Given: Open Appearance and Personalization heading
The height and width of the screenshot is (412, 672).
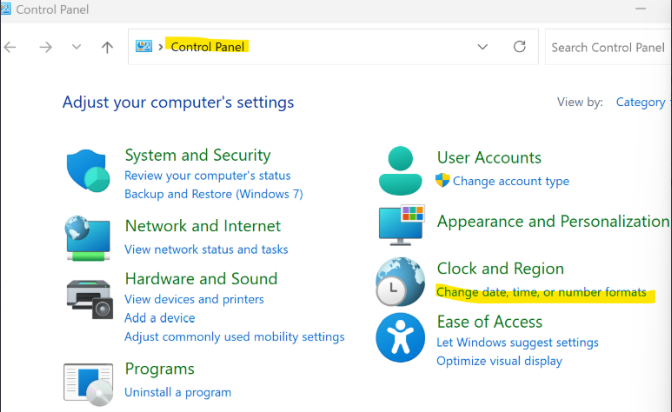Looking at the screenshot, I should 553,221.
